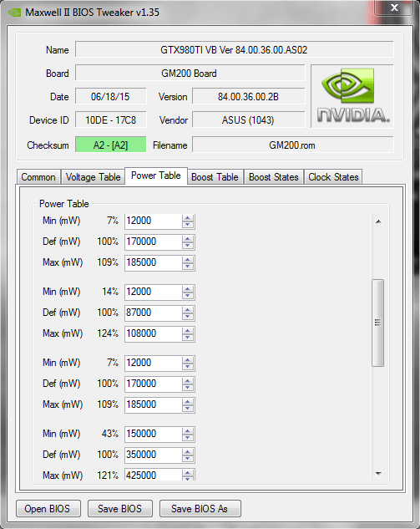Click the third group Min 12000 input field

click(154, 364)
